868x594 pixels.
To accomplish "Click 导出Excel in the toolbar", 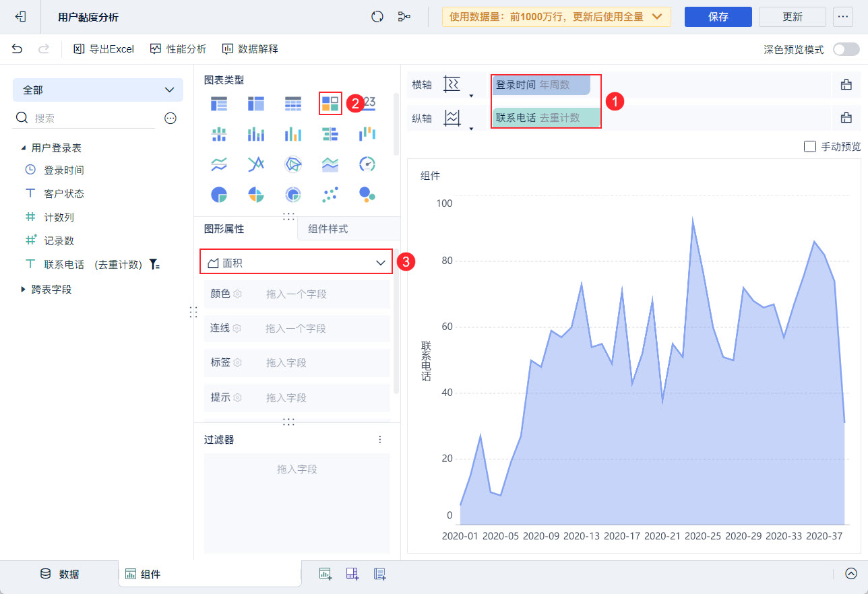I will pos(104,49).
